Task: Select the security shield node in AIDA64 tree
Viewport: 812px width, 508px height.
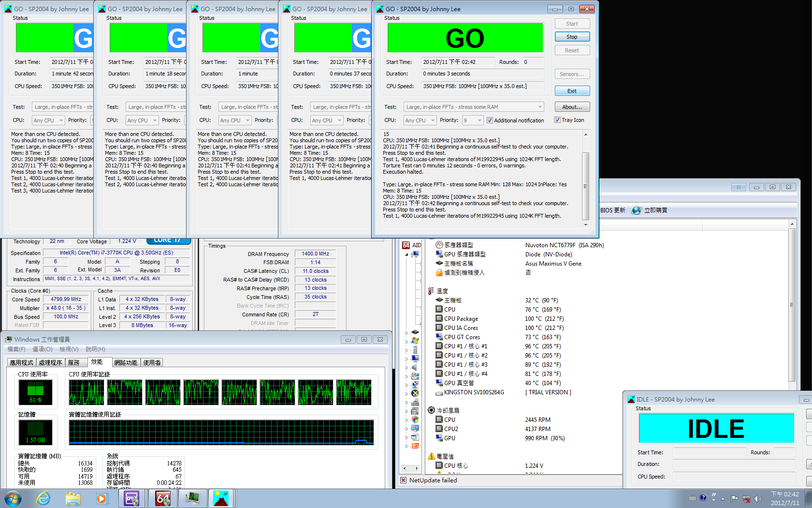Action: tap(415, 419)
